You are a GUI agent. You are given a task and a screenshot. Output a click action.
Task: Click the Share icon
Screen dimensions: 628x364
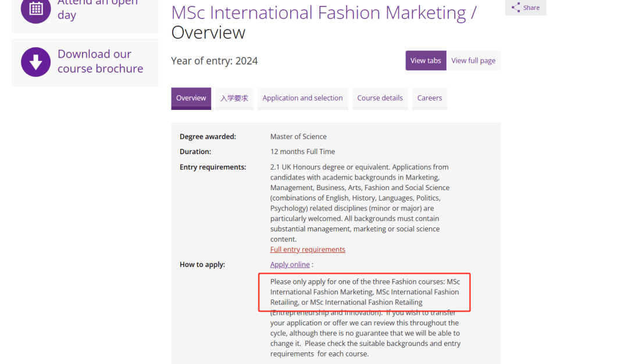coord(516,8)
